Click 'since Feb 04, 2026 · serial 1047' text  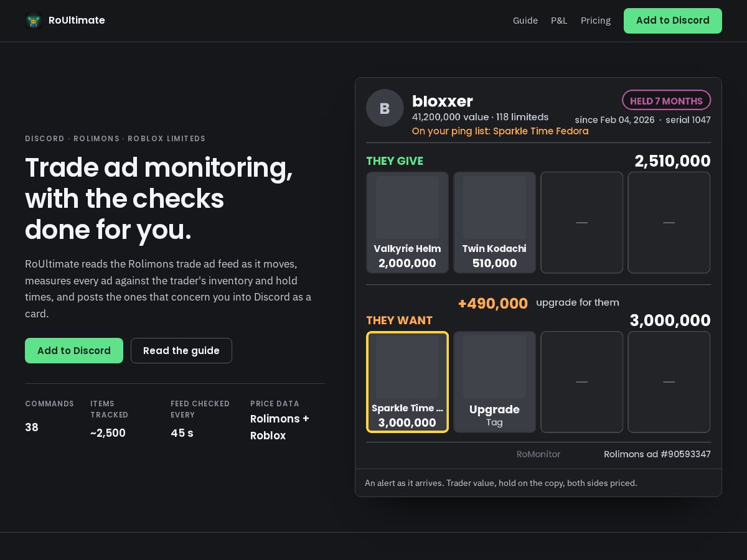642,120
